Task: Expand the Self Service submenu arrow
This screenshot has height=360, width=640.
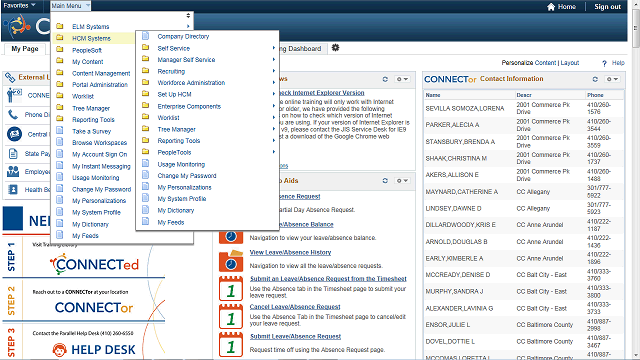Action: tap(273, 48)
